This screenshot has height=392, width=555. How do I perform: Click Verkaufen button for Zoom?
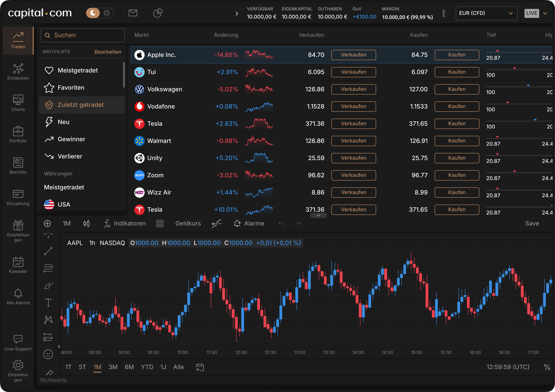[x=353, y=175]
